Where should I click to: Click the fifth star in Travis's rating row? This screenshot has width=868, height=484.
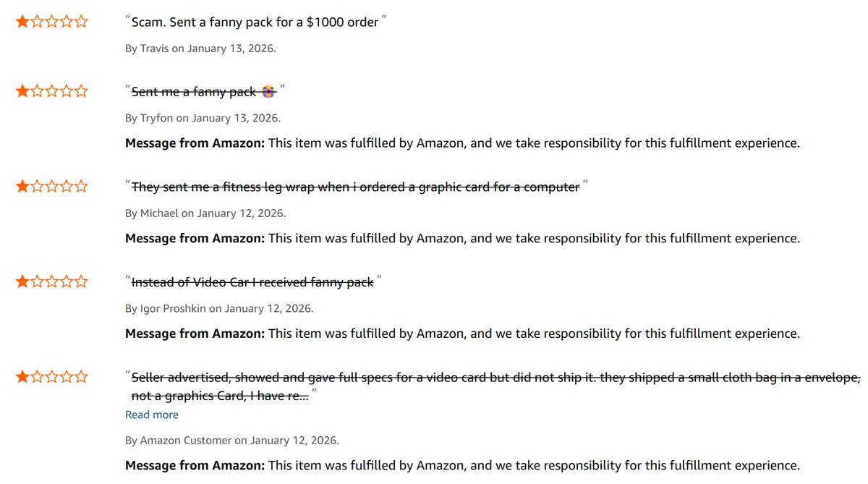click(x=82, y=21)
